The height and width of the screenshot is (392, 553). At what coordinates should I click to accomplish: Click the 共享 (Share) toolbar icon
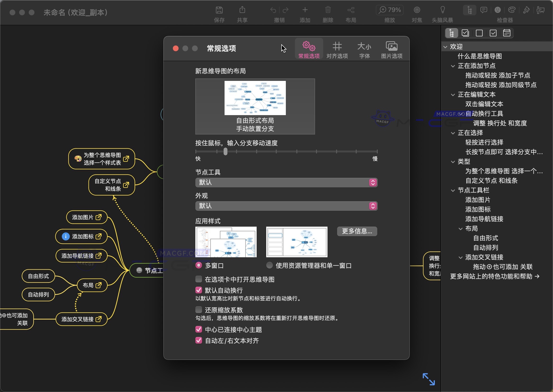click(x=242, y=10)
